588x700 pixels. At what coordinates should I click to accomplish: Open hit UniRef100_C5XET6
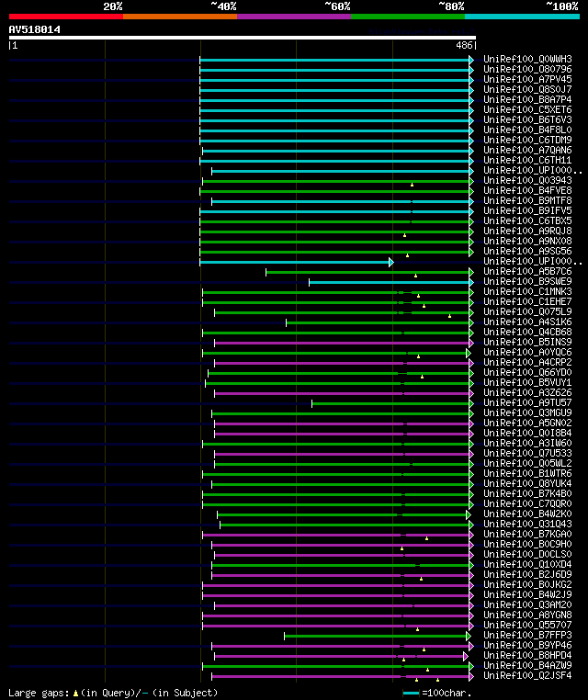pos(527,110)
